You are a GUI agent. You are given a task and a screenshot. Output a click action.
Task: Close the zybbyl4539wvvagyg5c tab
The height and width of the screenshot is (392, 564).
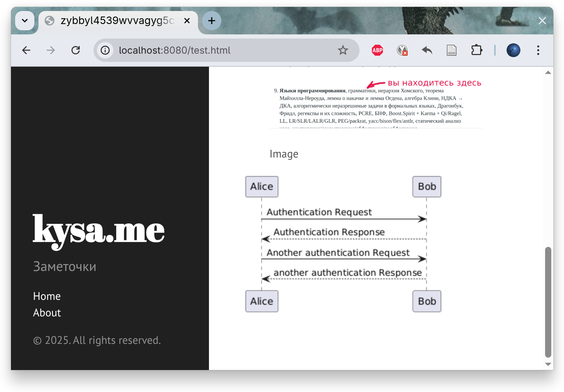point(187,21)
